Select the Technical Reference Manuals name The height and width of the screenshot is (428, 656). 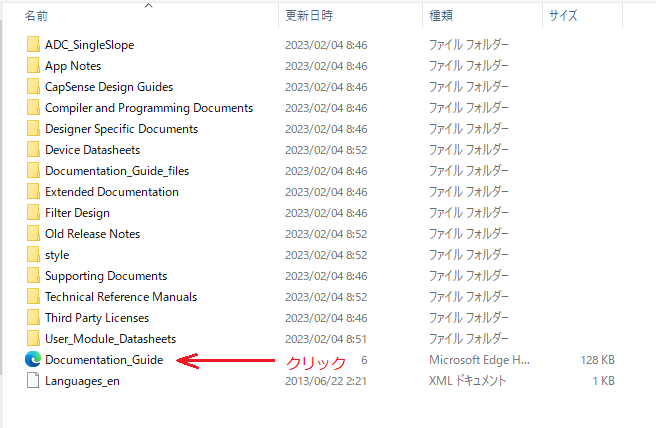click(121, 297)
